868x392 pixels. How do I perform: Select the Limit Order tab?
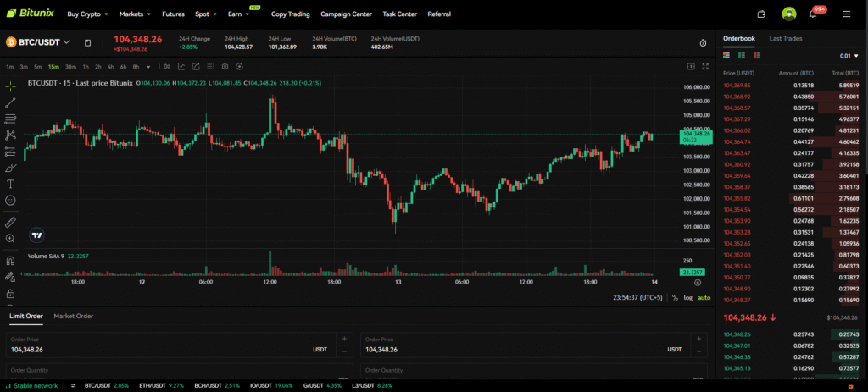coord(26,317)
